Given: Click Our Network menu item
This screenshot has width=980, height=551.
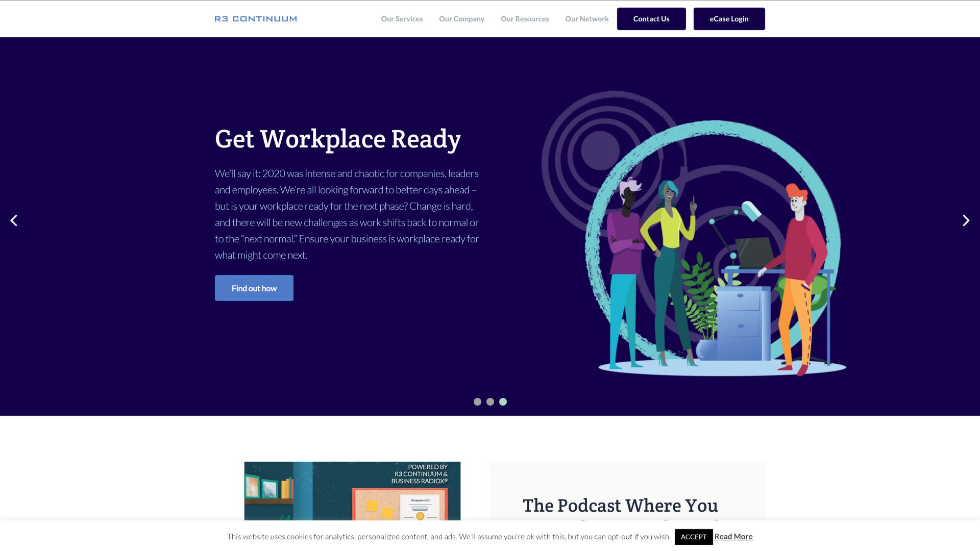Looking at the screenshot, I should click(587, 18).
